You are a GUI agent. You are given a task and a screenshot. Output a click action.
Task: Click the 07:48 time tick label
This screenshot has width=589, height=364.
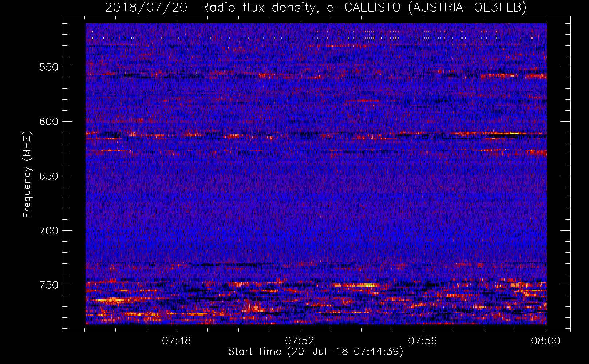click(177, 341)
